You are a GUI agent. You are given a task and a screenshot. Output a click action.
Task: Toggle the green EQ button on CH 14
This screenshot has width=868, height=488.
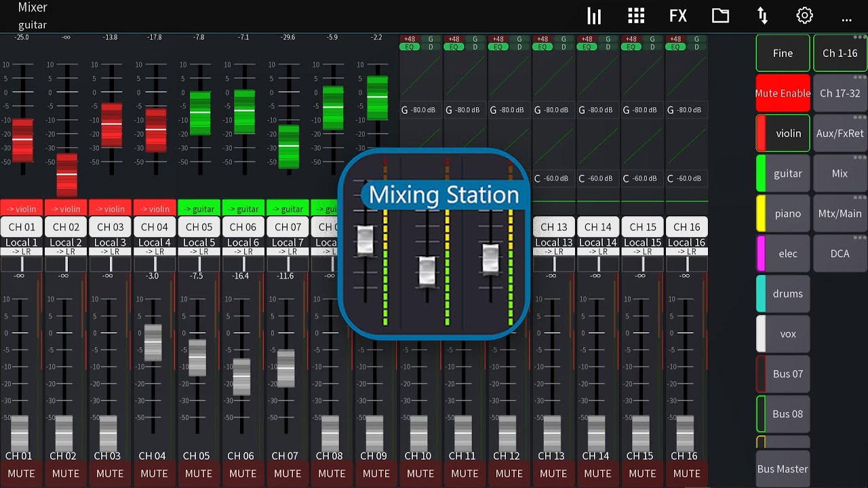(587, 47)
